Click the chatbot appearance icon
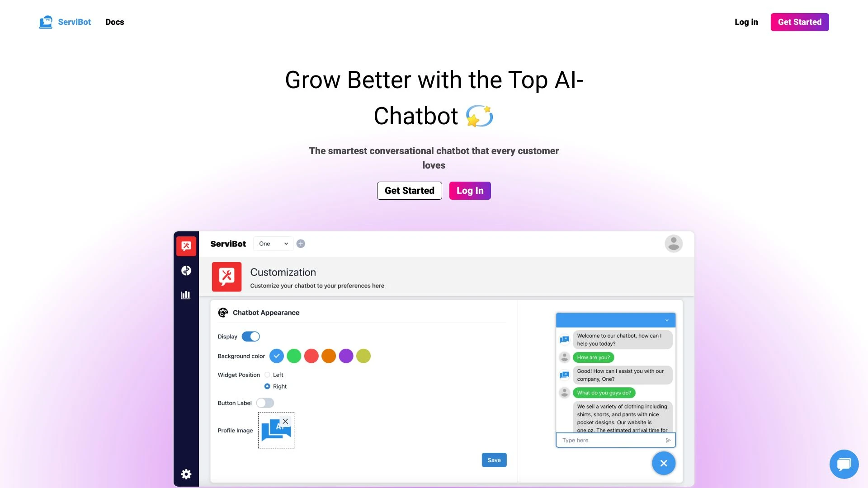Viewport: 868px width, 488px height. tap(222, 312)
